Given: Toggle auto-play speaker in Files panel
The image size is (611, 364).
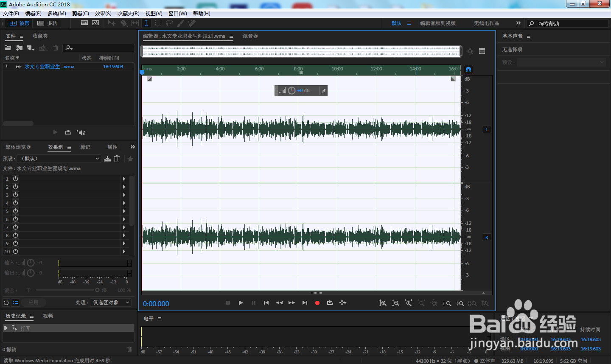Looking at the screenshot, I should click(x=81, y=132).
